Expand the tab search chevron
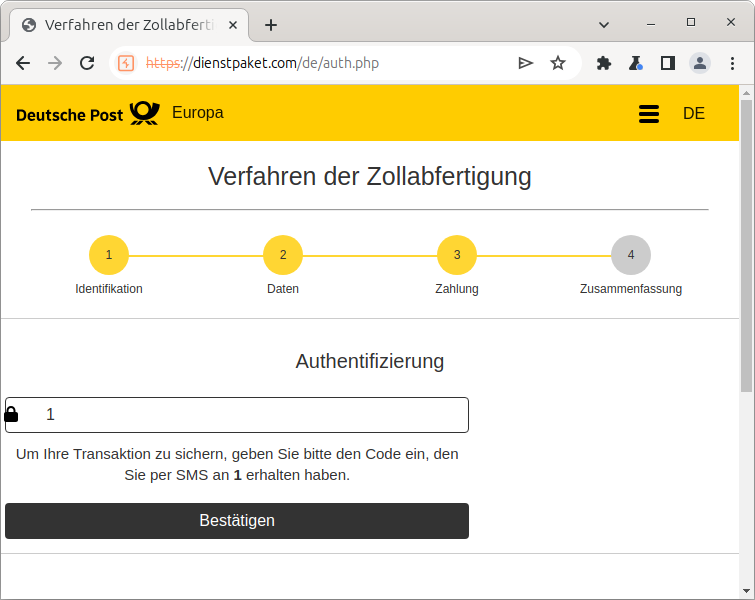This screenshot has height=600, width=755. pyautogui.click(x=605, y=24)
